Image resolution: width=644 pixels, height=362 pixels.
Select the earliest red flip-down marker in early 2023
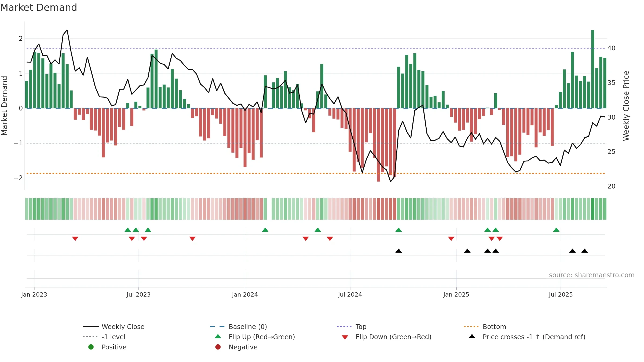75,239
